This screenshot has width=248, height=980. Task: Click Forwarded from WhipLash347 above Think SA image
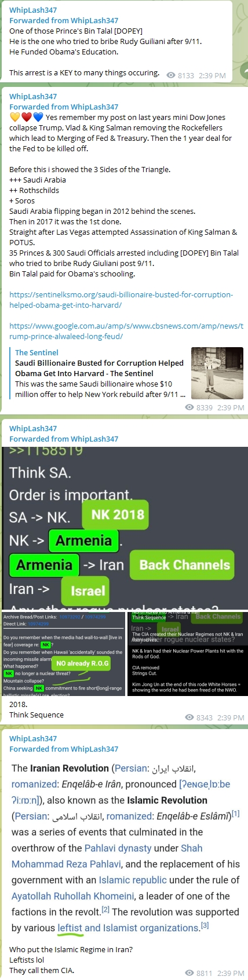point(64,439)
